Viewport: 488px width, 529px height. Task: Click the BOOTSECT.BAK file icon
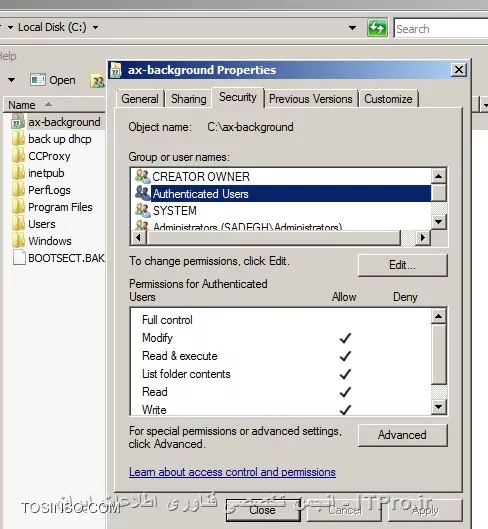(19, 258)
